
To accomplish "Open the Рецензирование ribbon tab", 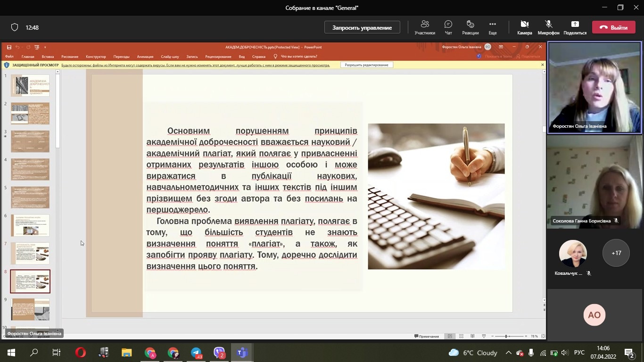I will [218, 57].
